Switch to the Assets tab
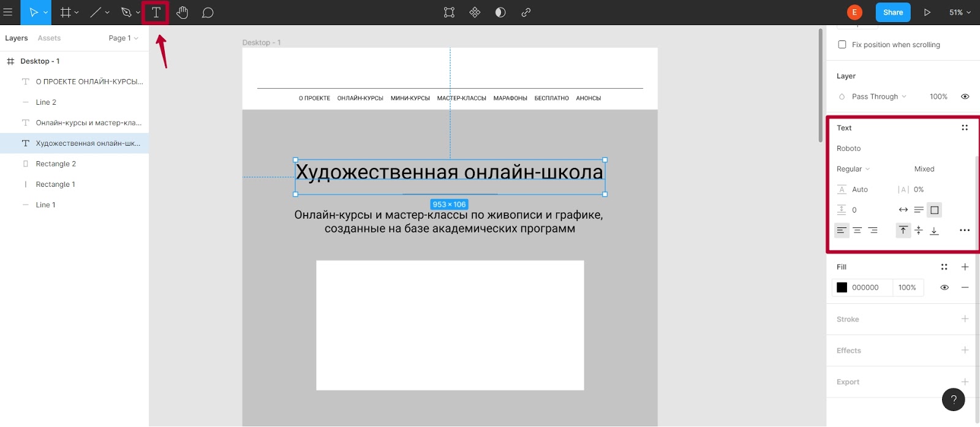The width and height of the screenshot is (980, 427). tap(49, 38)
